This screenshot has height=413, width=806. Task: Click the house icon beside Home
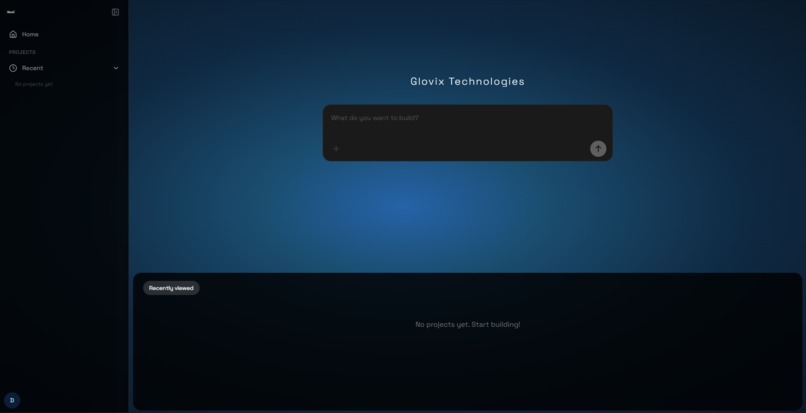click(13, 34)
